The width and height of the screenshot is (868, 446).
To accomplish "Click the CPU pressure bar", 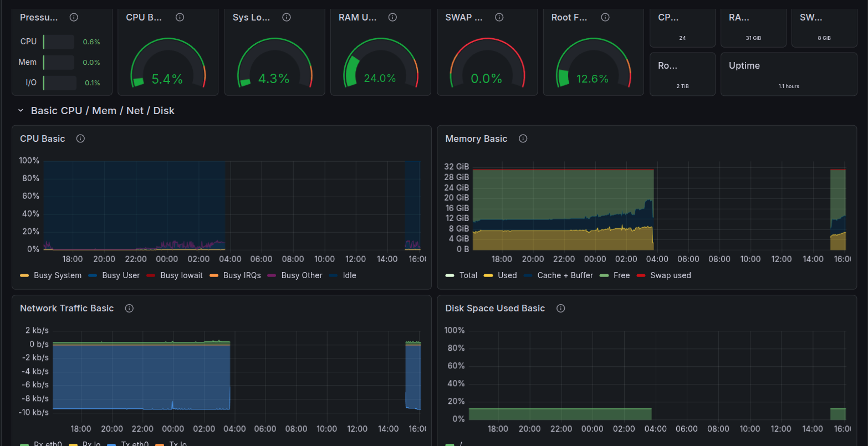I will coord(59,42).
